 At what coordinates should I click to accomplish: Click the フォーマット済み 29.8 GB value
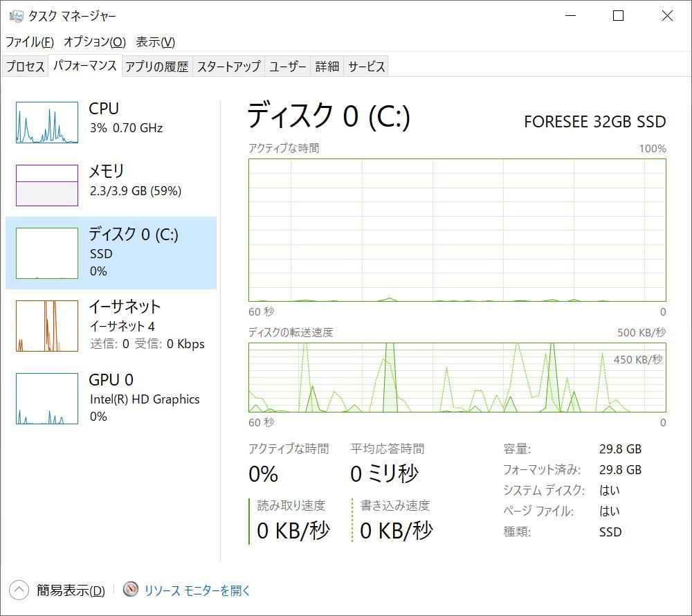tap(620, 469)
